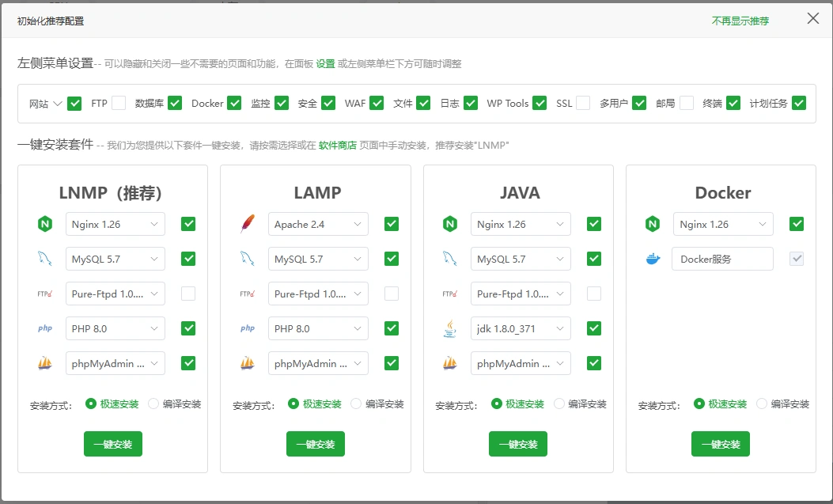Click the 初始化推荐配置 dialog title

click(51, 21)
